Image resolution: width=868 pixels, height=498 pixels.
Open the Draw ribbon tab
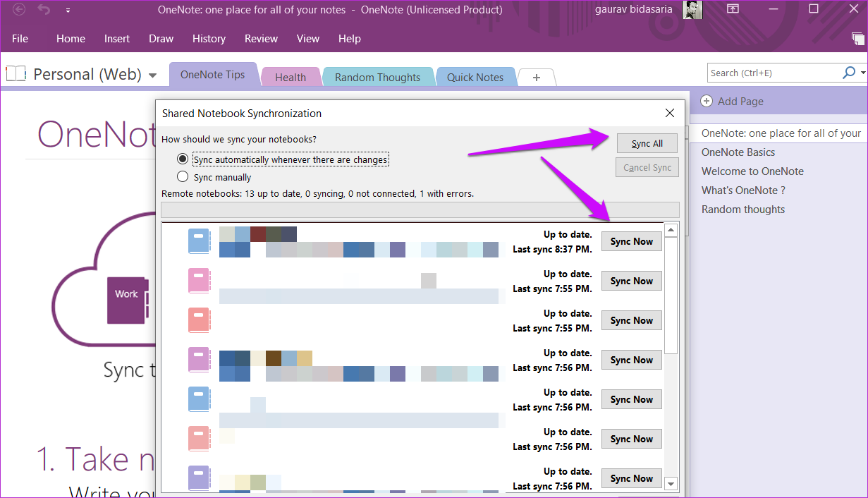[161, 39]
